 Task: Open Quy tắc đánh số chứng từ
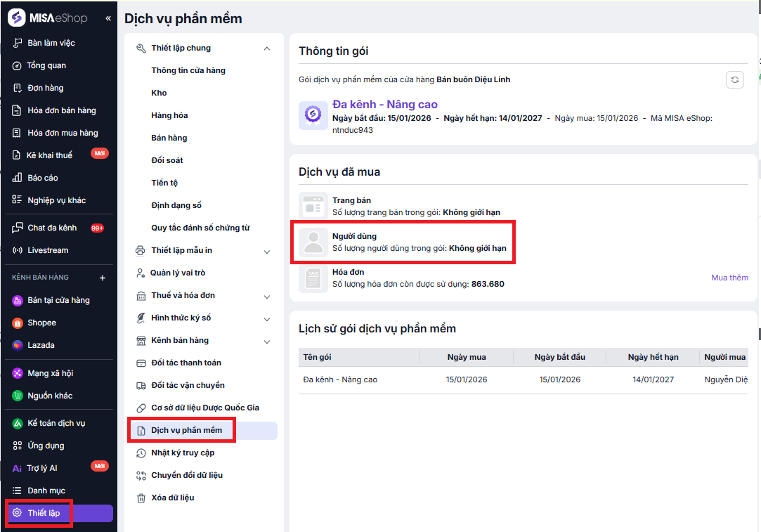(x=200, y=228)
